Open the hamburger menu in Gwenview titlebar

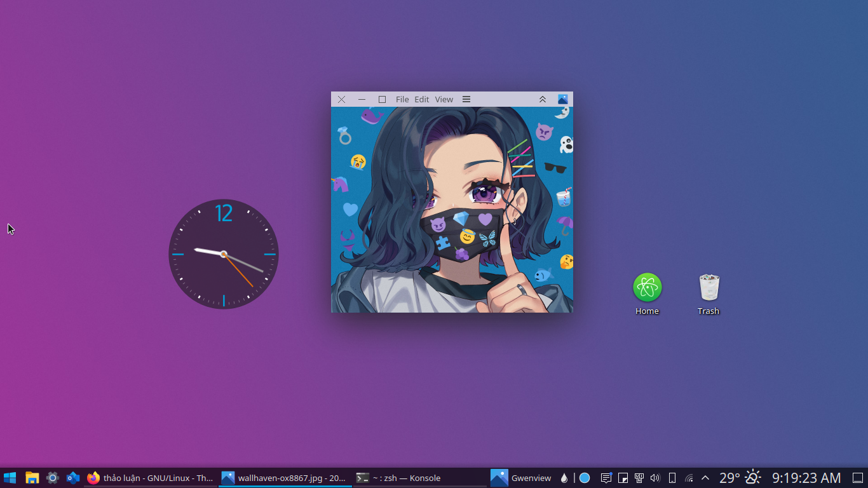point(466,99)
